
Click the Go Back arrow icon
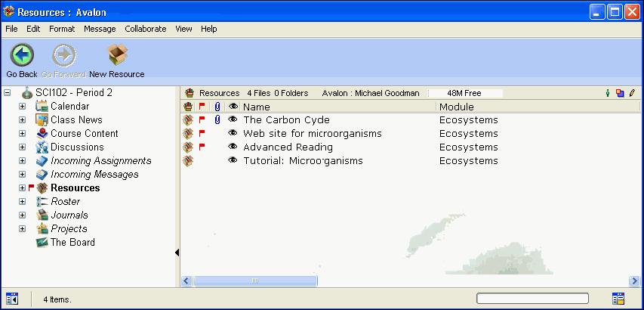[x=21, y=55]
